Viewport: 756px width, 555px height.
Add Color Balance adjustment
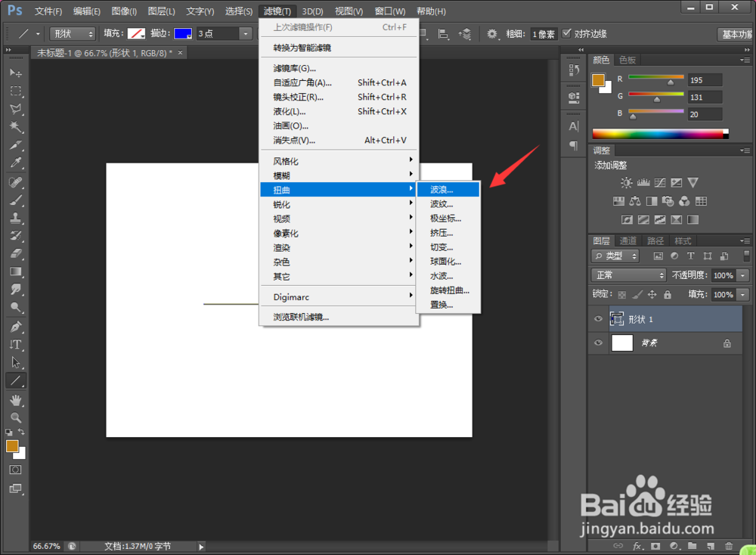[x=635, y=201]
